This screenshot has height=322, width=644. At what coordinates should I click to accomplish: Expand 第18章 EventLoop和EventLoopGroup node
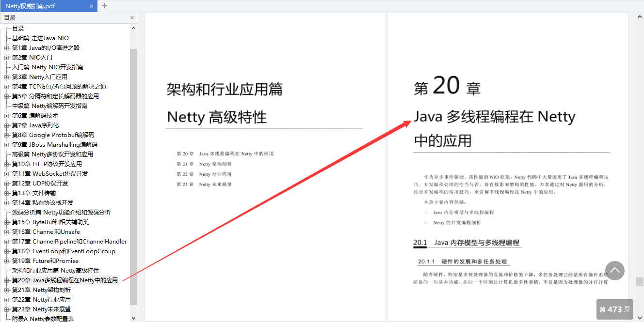pos(7,251)
